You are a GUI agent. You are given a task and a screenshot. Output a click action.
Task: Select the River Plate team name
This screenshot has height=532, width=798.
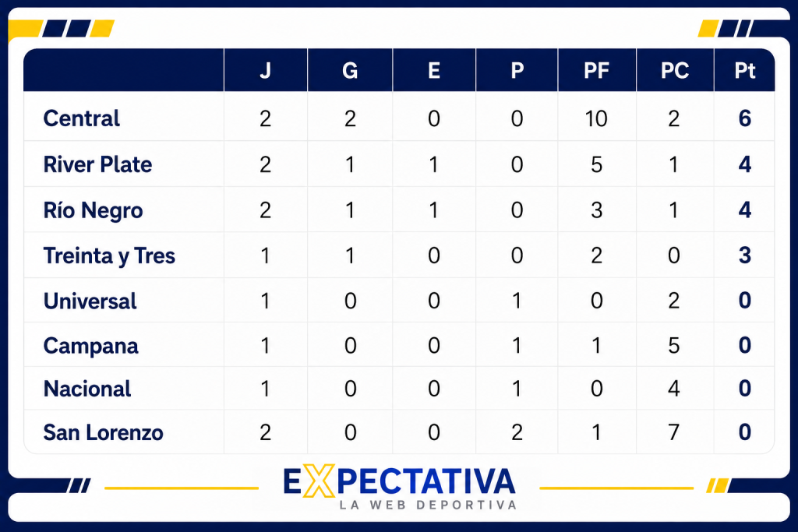coord(97,164)
